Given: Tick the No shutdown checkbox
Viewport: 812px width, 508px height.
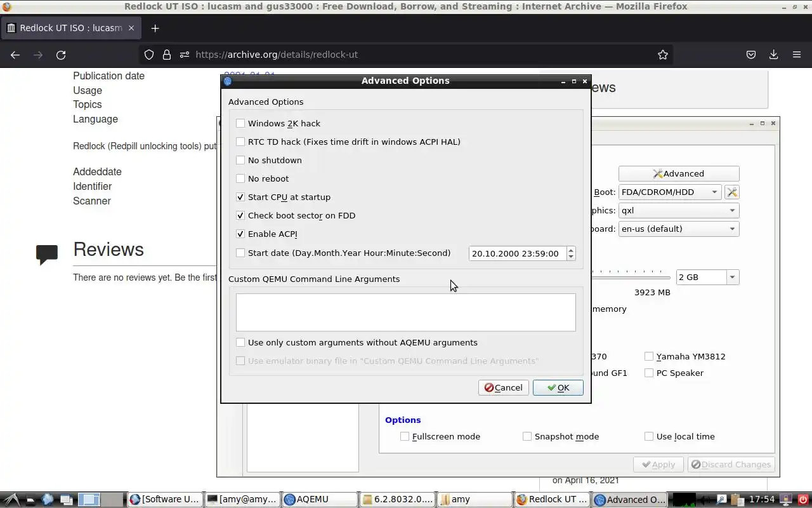Looking at the screenshot, I should [x=240, y=160].
